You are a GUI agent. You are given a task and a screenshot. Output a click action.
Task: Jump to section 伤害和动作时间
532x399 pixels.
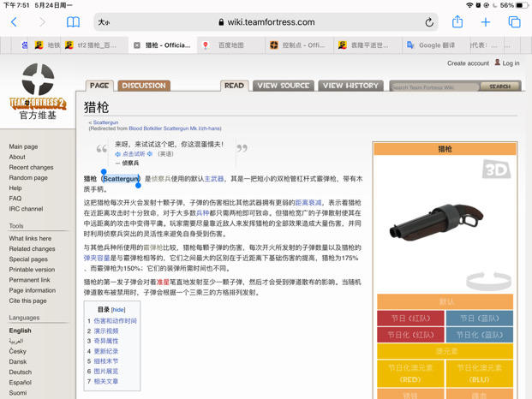(x=116, y=321)
